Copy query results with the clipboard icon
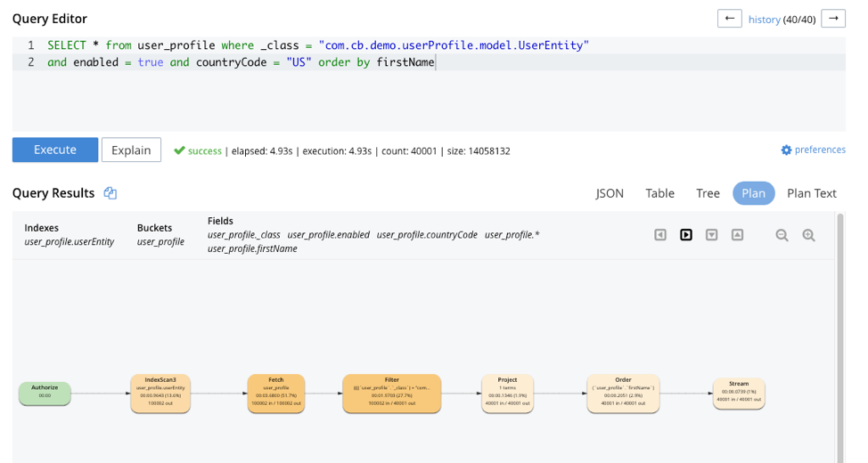868x463 pixels. (111, 193)
